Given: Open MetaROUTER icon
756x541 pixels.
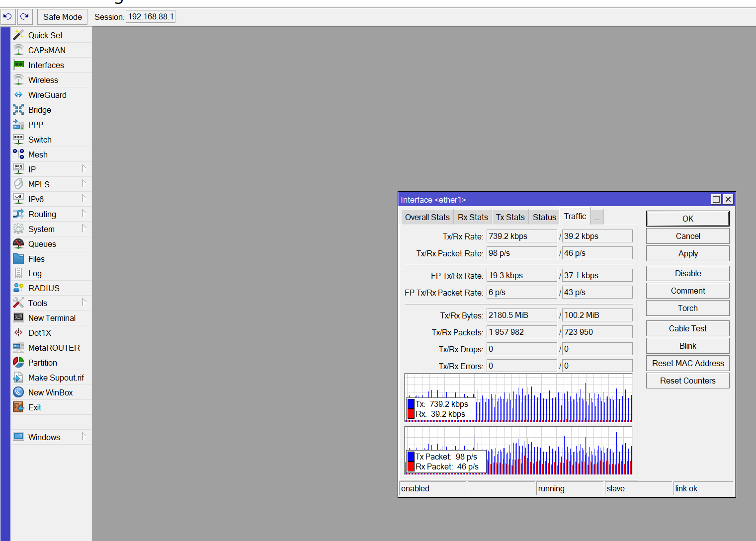Looking at the screenshot, I should [18, 348].
